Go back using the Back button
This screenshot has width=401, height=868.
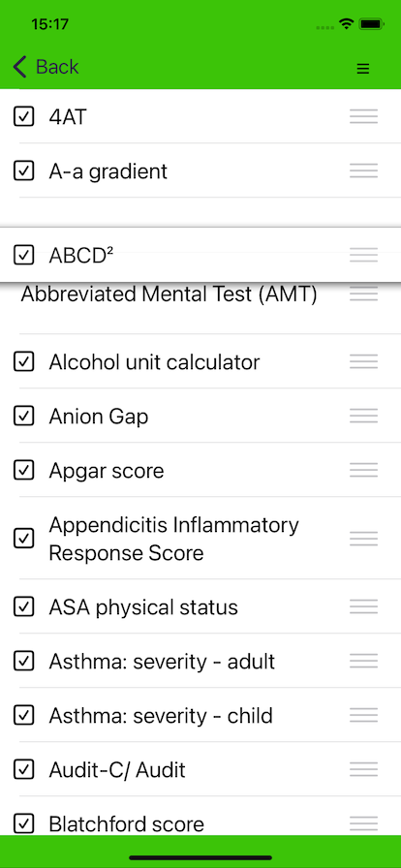[x=46, y=67]
